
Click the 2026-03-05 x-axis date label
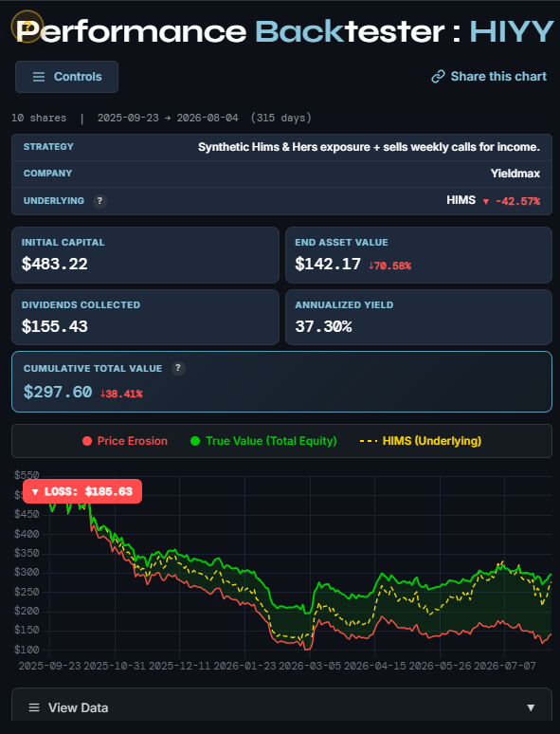[310, 666]
